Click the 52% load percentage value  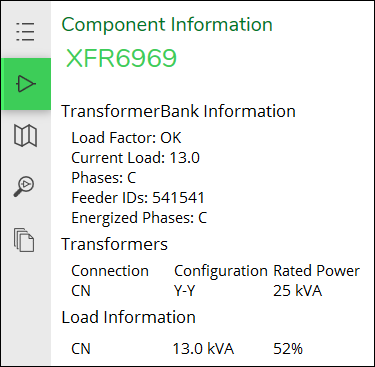tap(288, 349)
